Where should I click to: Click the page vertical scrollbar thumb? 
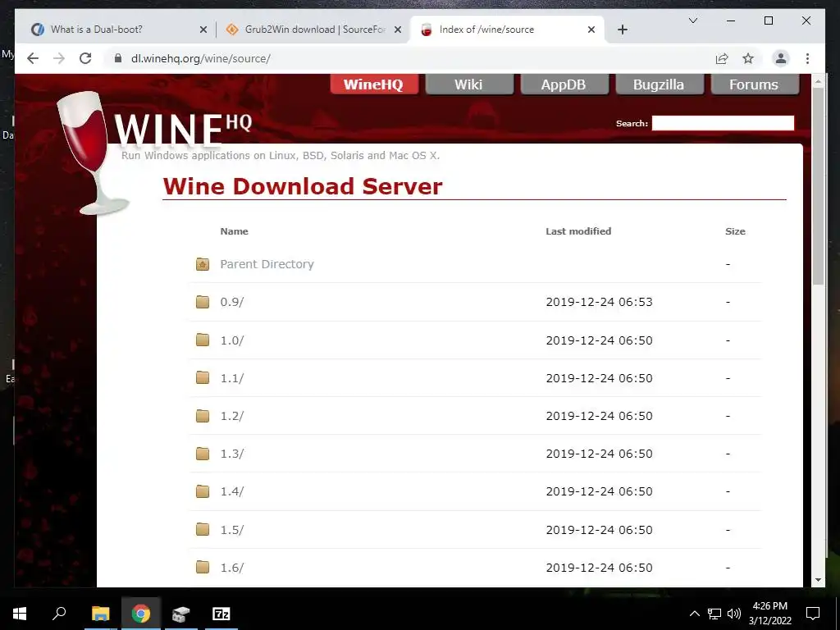point(818,186)
